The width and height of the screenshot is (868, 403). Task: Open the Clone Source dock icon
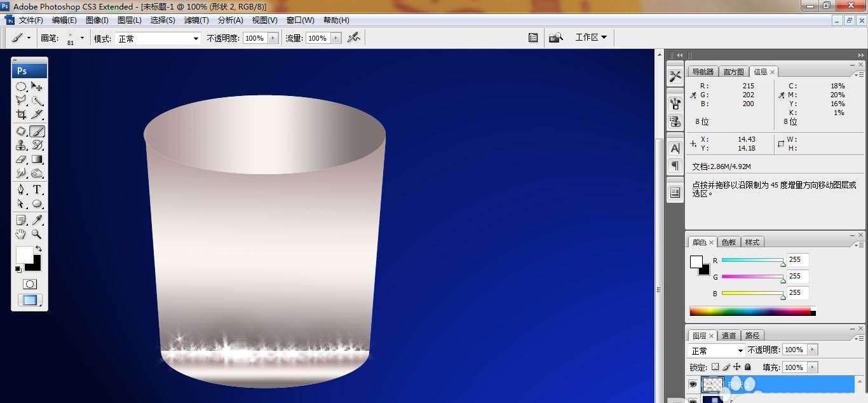click(x=675, y=121)
